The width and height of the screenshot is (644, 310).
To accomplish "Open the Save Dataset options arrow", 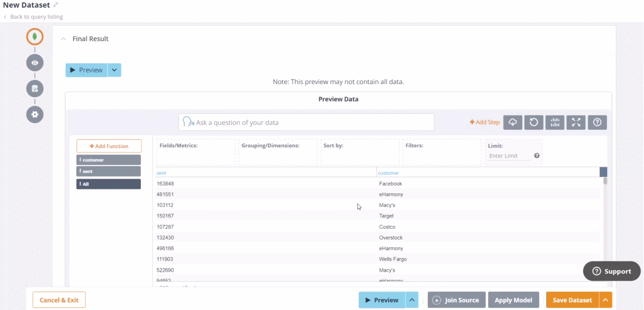I will pyautogui.click(x=606, y=300).
